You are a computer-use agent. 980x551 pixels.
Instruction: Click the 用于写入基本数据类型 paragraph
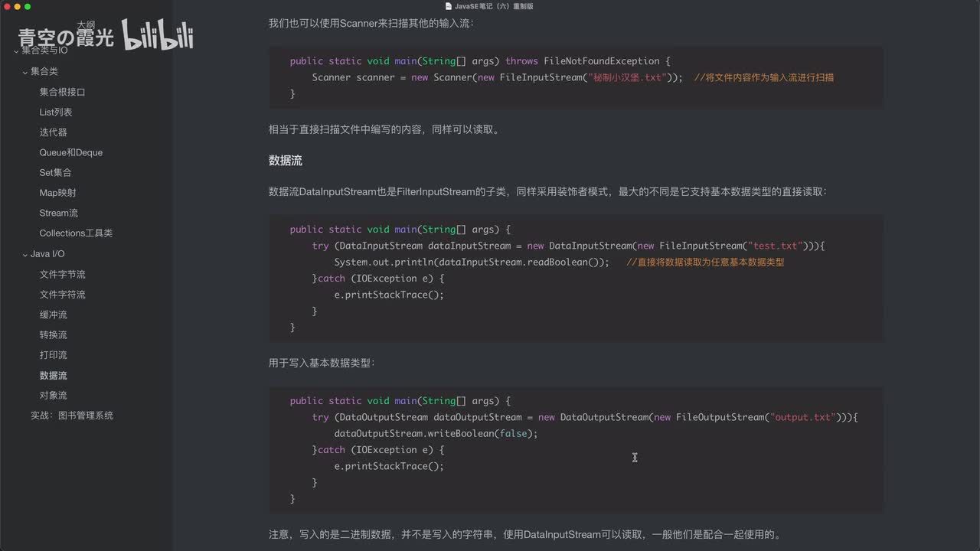click(x=322, y=363)
